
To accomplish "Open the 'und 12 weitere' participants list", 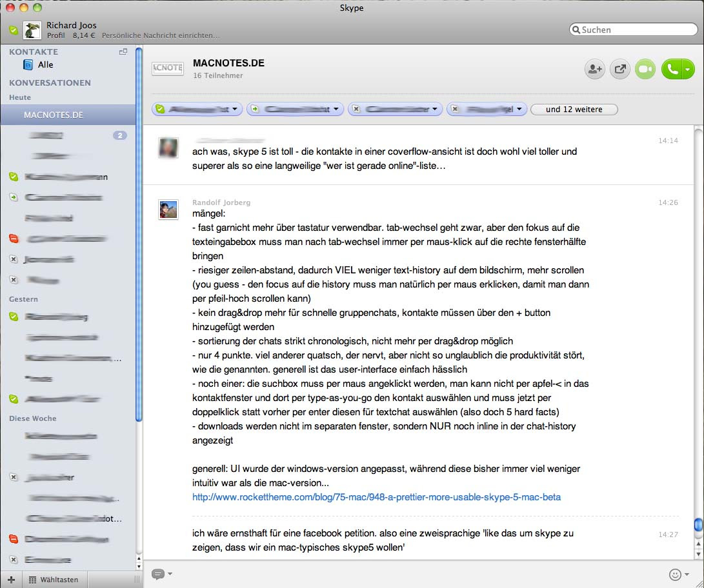I will (574, 110).
